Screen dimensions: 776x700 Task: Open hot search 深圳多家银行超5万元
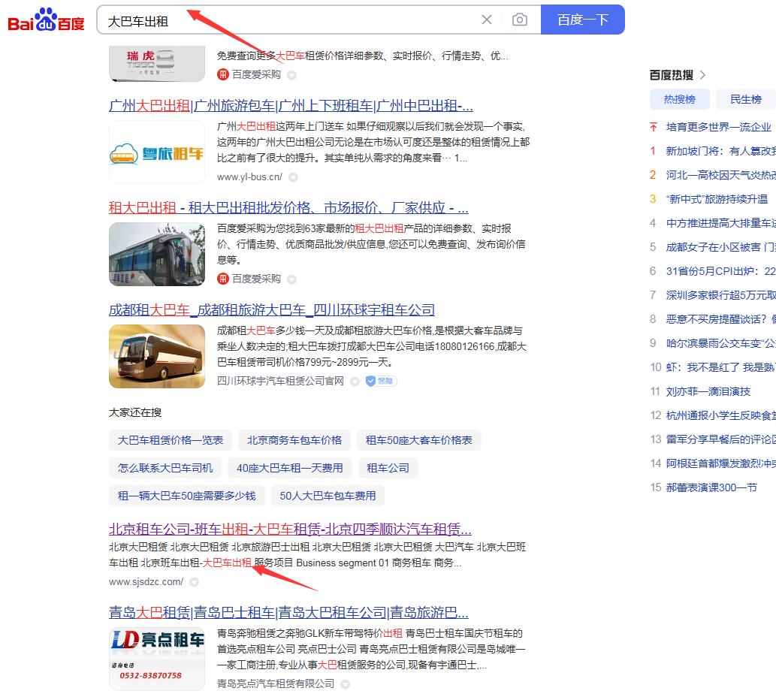click(721, 295)
